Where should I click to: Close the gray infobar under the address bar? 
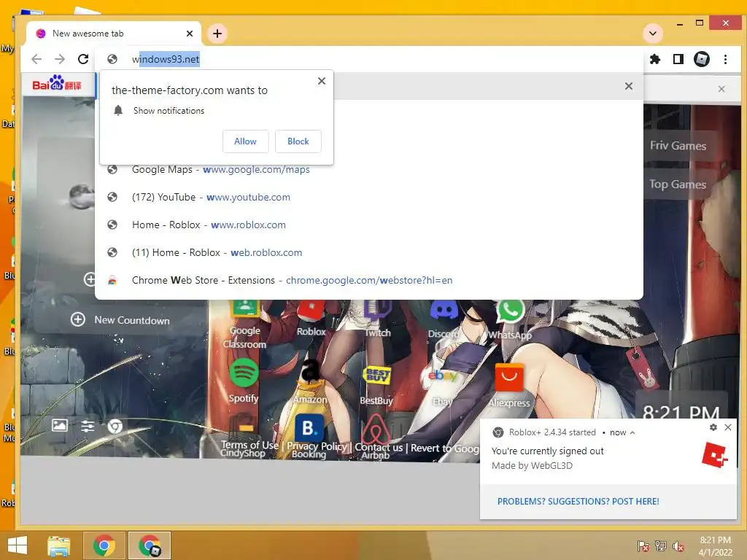(x=629, y=86)
